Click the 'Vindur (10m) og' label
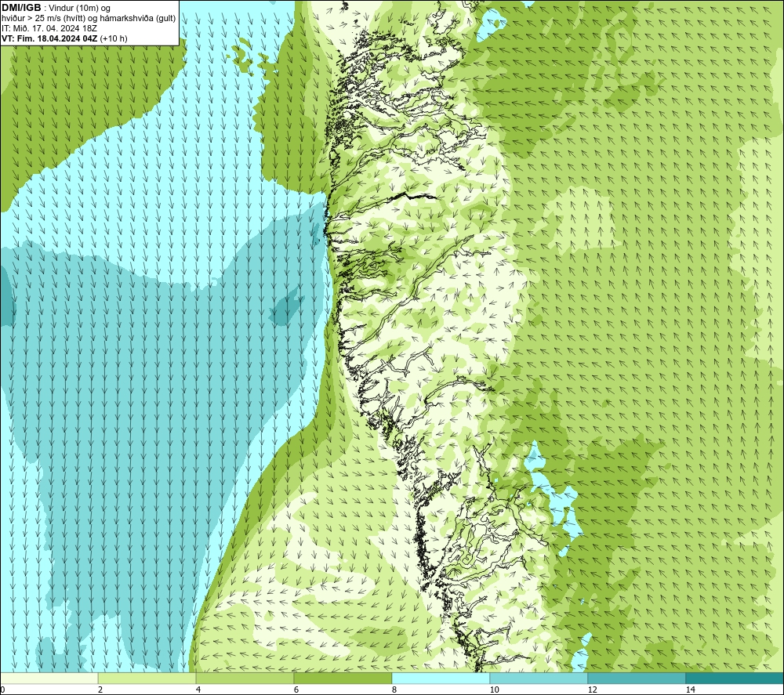Image resolution: width=784 pixels, height=695 pixels. point(80,9)
